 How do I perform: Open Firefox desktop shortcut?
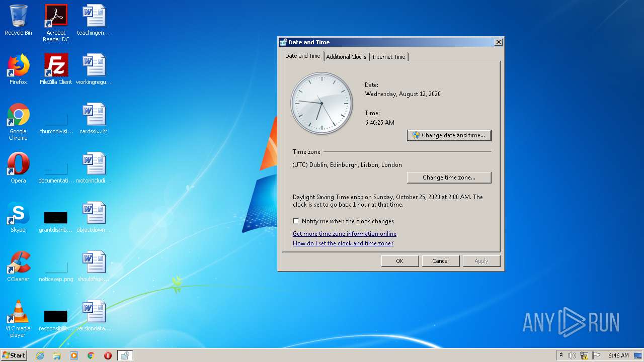pos(18,69)
